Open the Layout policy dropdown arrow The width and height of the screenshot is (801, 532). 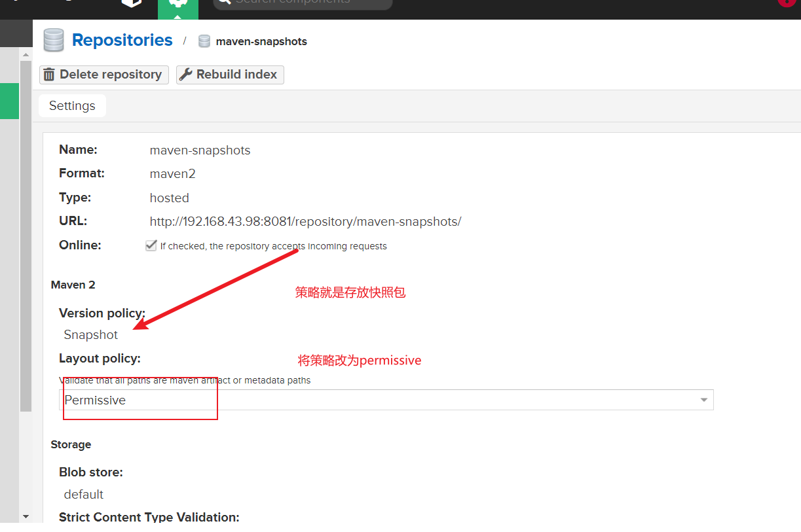[704, 400]
